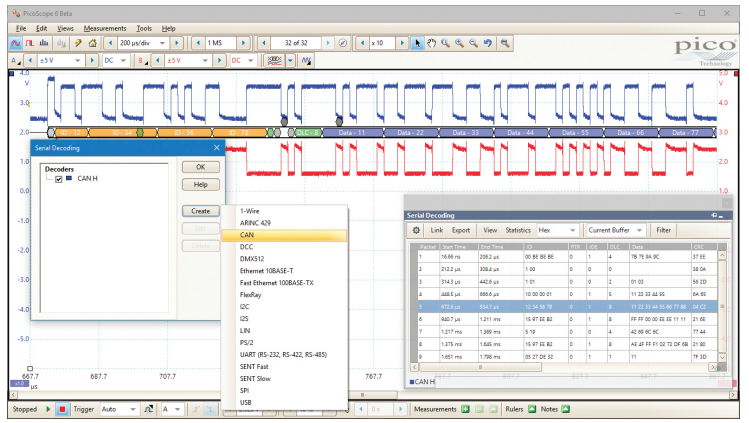
Task: Go to previous waveform buffer
Action: (264, 43)
